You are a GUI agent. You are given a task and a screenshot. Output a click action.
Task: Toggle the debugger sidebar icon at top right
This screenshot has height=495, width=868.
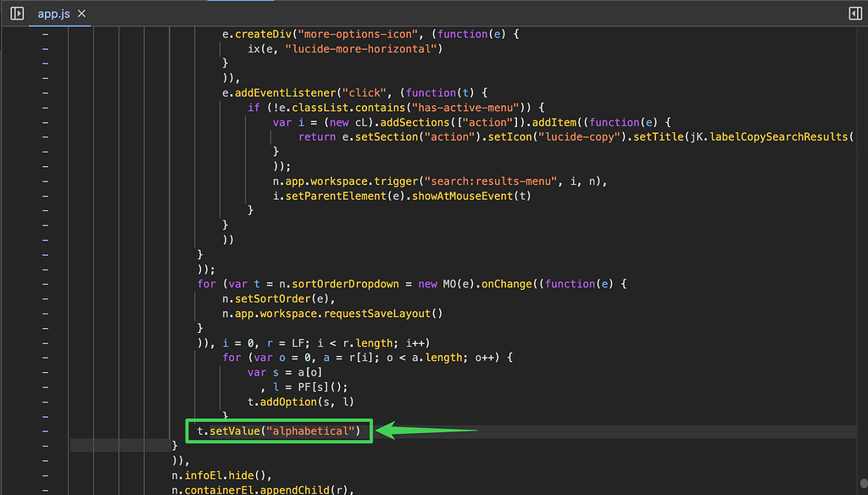(x=854, y=13)
